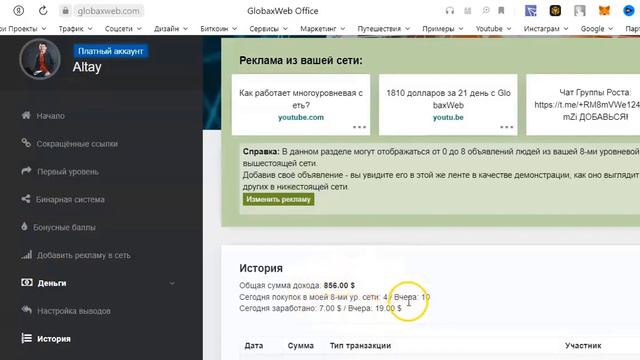
Task: Click the Бинарная система share icon
Action: coord(26,199)
